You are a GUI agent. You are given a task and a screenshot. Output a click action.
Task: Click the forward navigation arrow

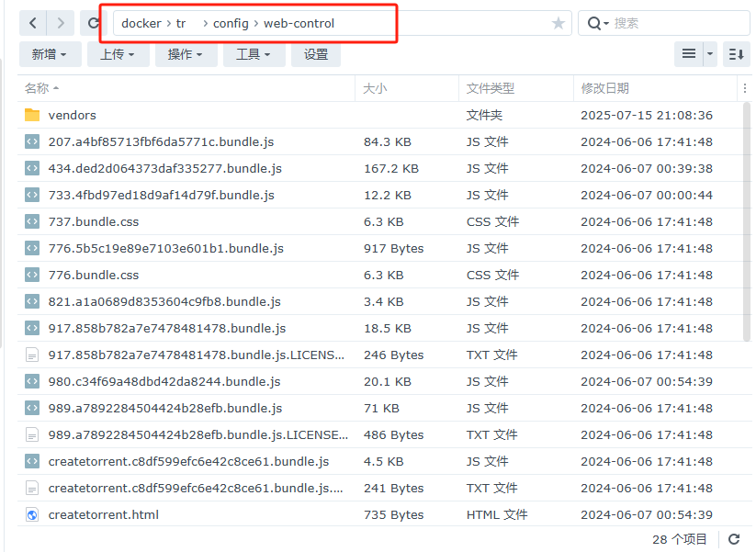click(x=61, y=23)
